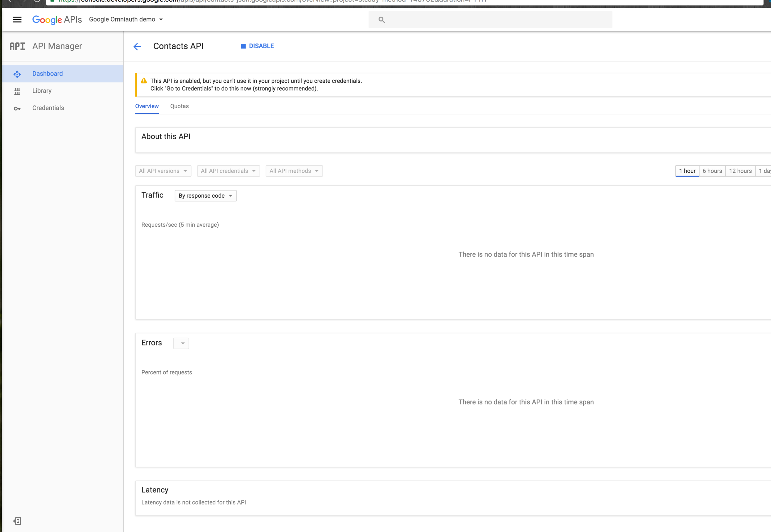This screenshot has width=771, height=532.
Task: Click the Latency section heading
Action: 155,490
